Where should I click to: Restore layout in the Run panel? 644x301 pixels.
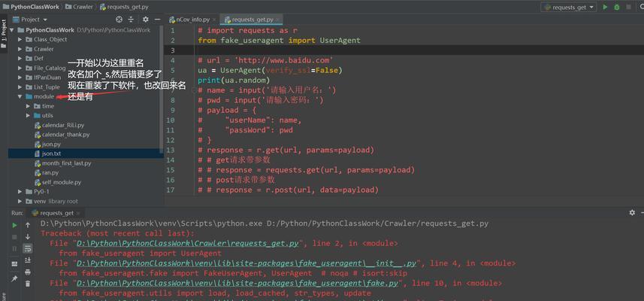[x=14, y=263]
